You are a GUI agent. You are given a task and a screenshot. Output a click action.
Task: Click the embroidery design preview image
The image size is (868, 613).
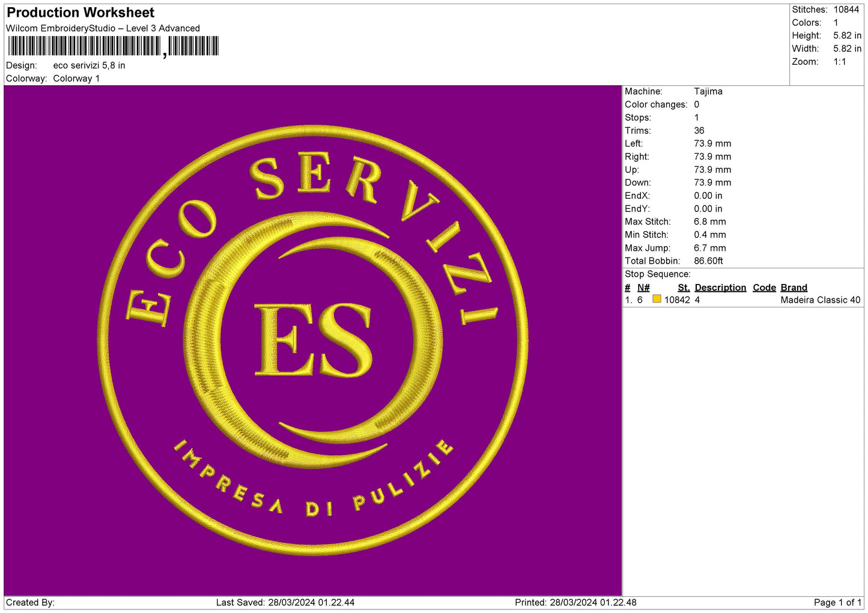point(313,340)
